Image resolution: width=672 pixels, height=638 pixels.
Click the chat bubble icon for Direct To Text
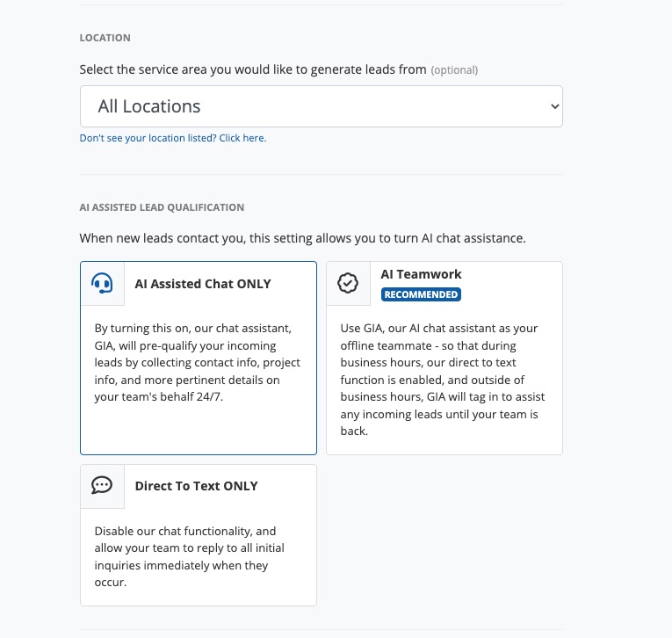[103, 486]
